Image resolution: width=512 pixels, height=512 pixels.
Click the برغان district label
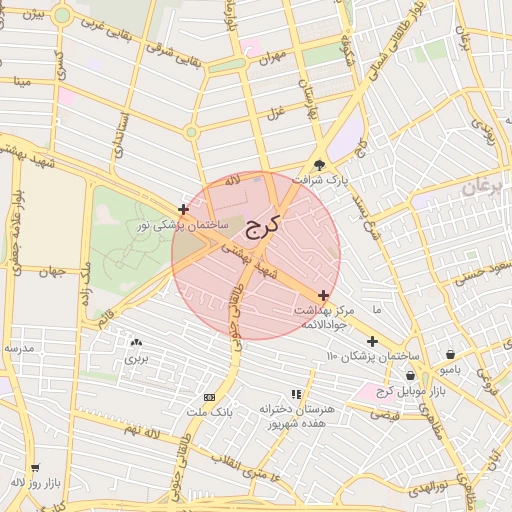click(482, 187)
